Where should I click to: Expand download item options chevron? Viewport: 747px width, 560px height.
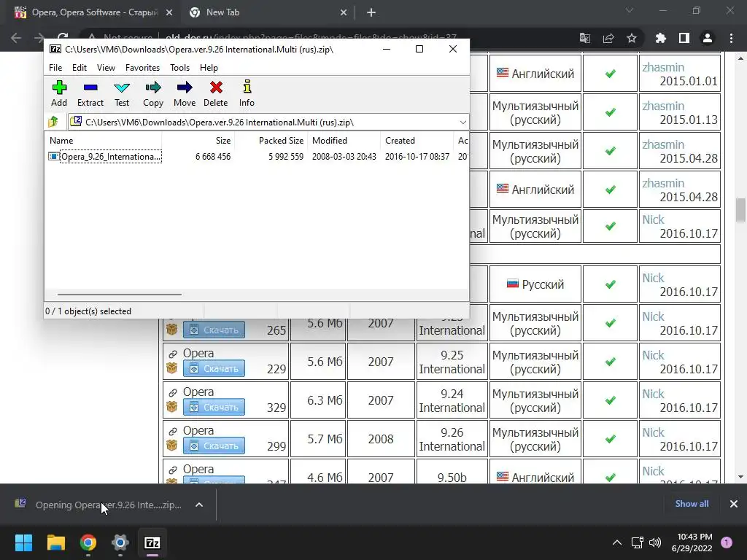click(199, 505)
